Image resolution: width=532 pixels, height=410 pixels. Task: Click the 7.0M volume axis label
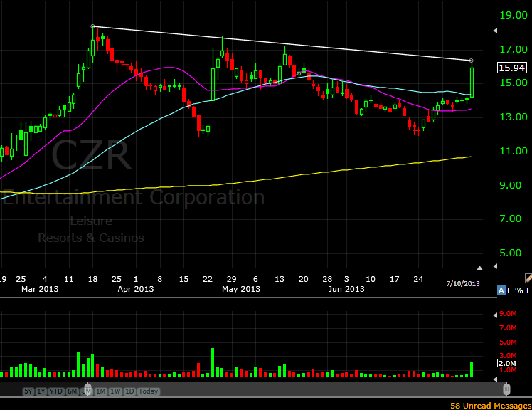508,328
